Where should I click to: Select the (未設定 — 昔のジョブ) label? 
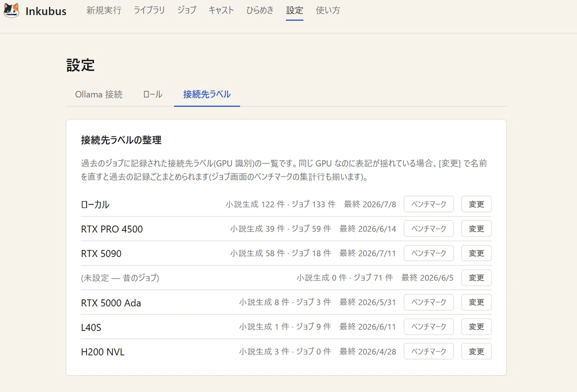pos(120,278)
